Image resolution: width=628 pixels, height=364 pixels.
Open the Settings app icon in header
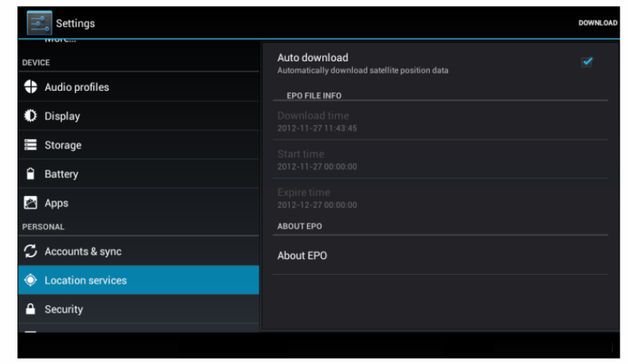click(x=39, y=23)
